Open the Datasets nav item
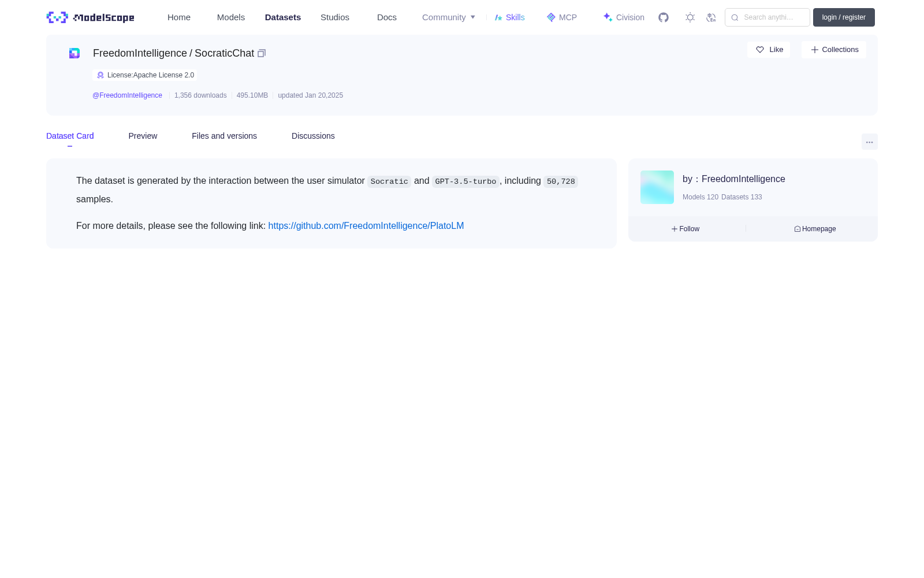 [x=283, y=17]
